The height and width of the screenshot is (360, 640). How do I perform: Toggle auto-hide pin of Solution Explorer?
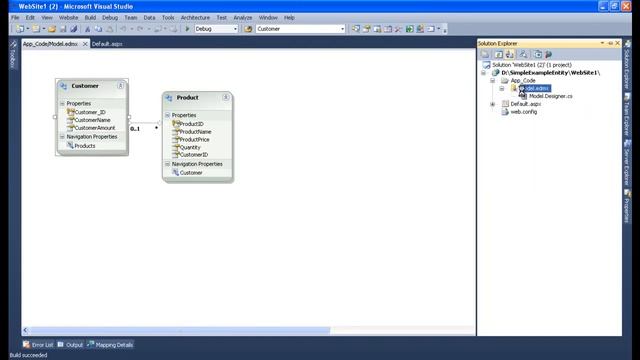point(610,43)
